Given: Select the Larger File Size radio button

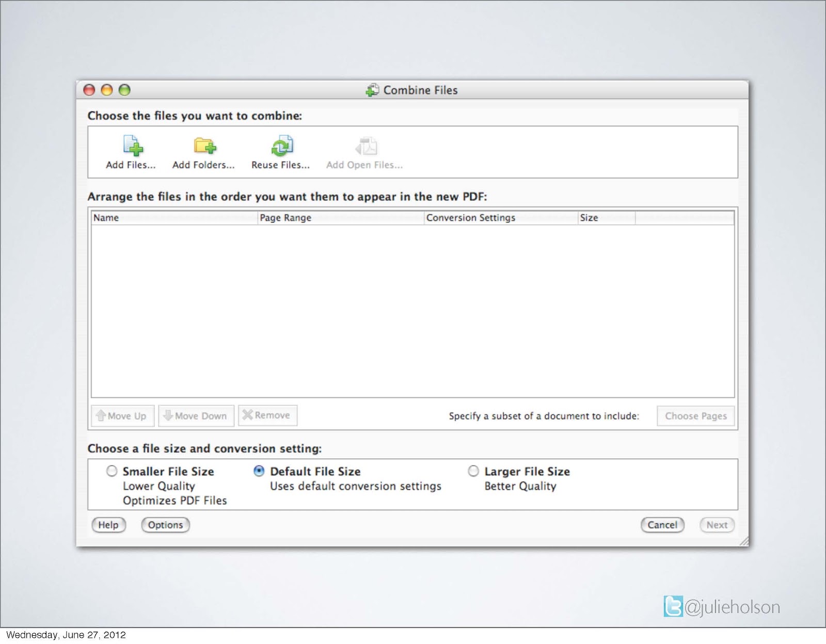Looking at the screenshot, I should coord(473,471).
